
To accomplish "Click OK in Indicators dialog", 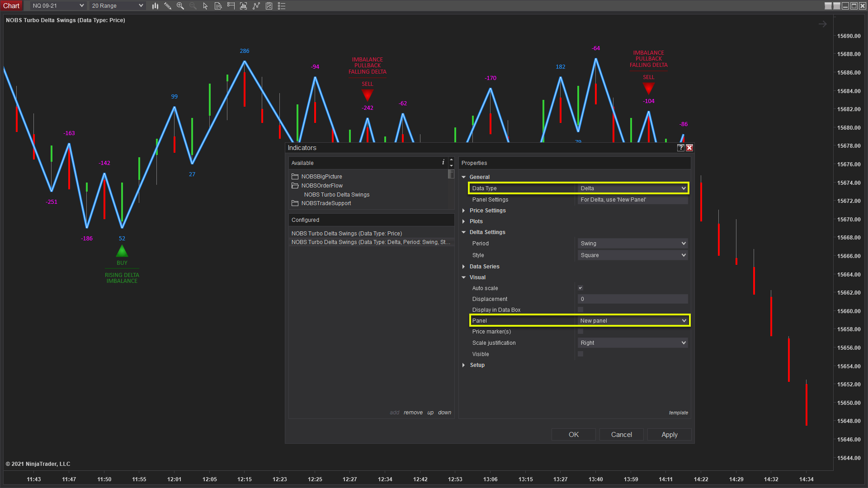I will click(574, 435).
